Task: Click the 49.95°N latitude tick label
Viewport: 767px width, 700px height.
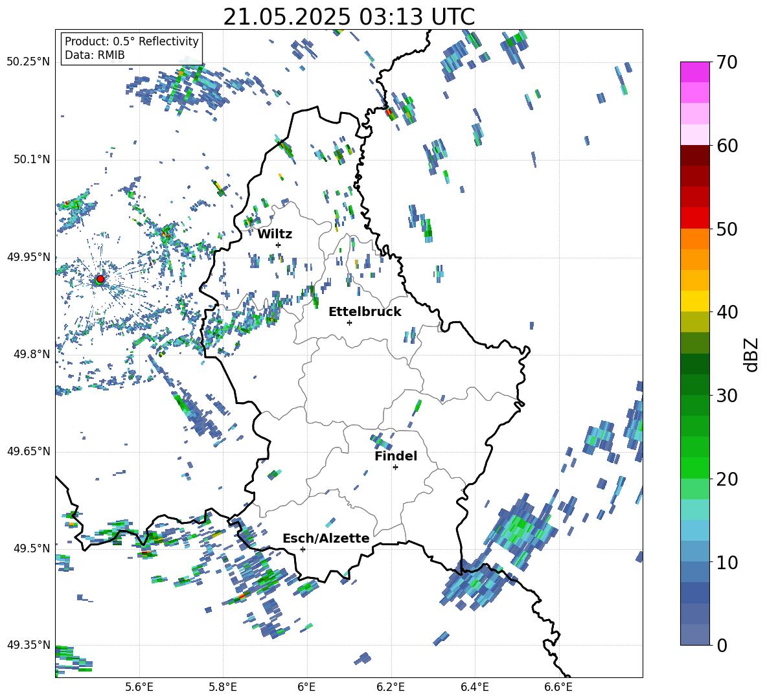Action: (x=29, y=256)
